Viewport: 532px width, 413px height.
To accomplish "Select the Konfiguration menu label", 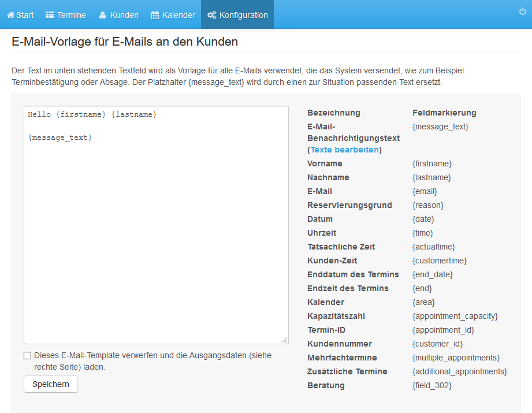I will tap(244, 15).
